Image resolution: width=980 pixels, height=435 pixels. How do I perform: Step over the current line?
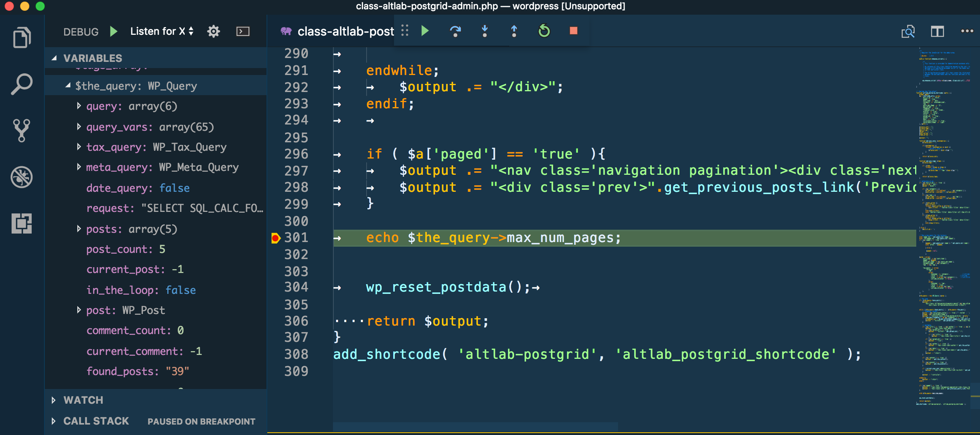click(x=456, y=31)
